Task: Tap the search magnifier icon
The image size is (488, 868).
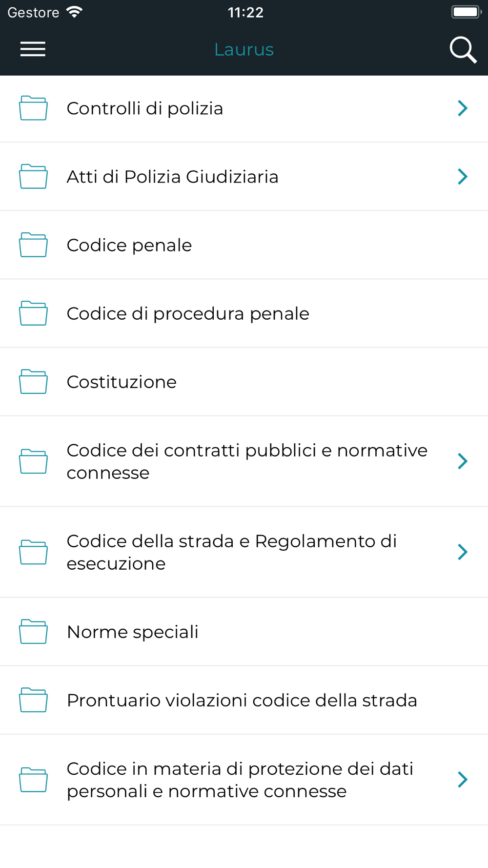Action: (x=462, y=49)
